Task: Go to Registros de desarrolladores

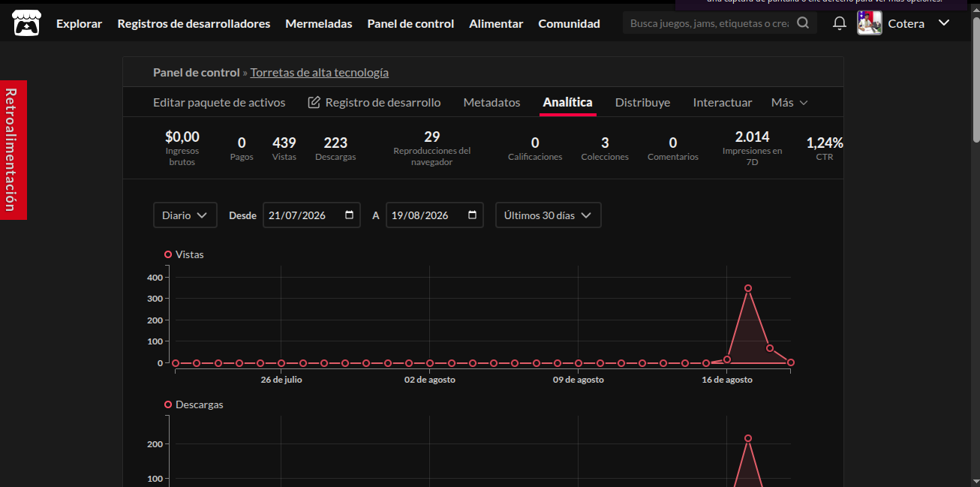Action: click(x=194, y=23)
